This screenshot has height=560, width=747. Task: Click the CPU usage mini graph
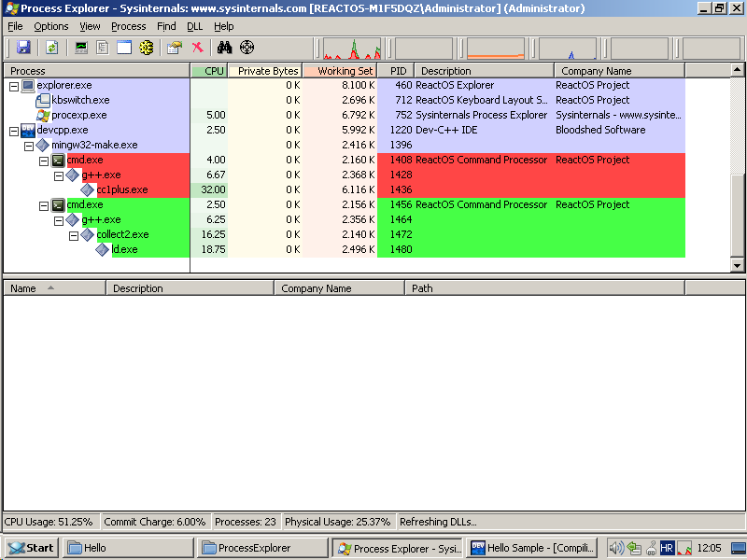tap(352, 49)
